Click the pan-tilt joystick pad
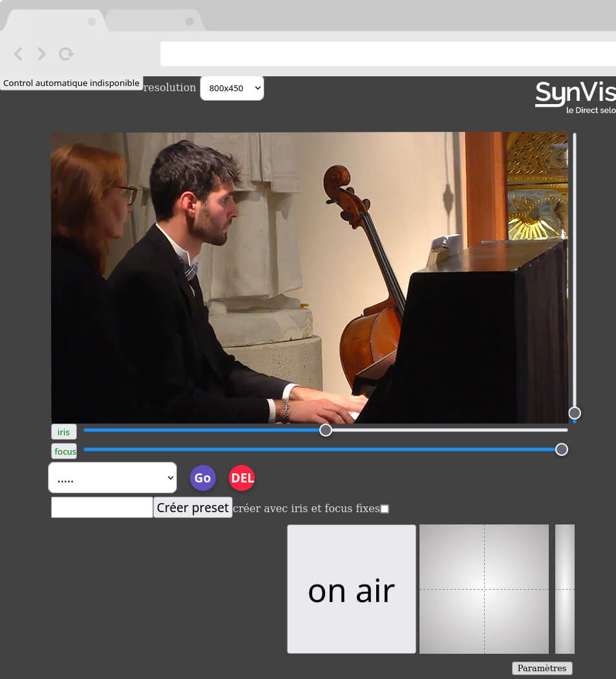Screen dimensions: 616x679 [484, 589]
